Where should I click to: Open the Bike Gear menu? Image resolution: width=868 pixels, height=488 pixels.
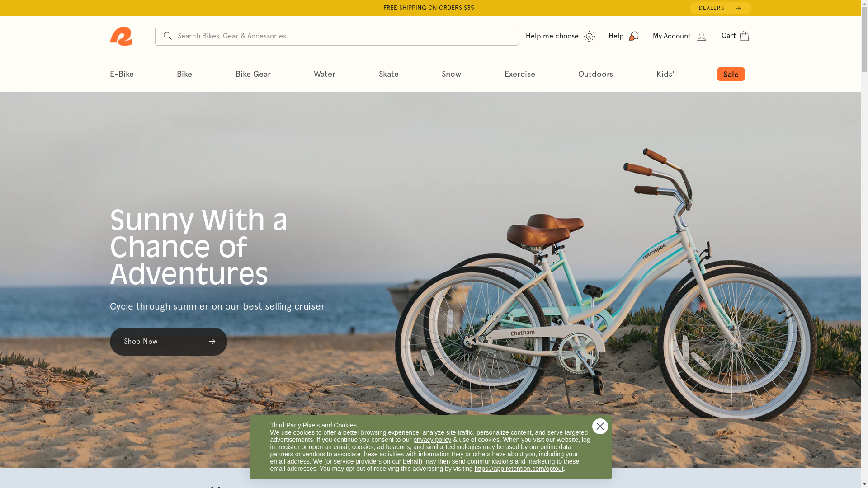pos(253,74)
